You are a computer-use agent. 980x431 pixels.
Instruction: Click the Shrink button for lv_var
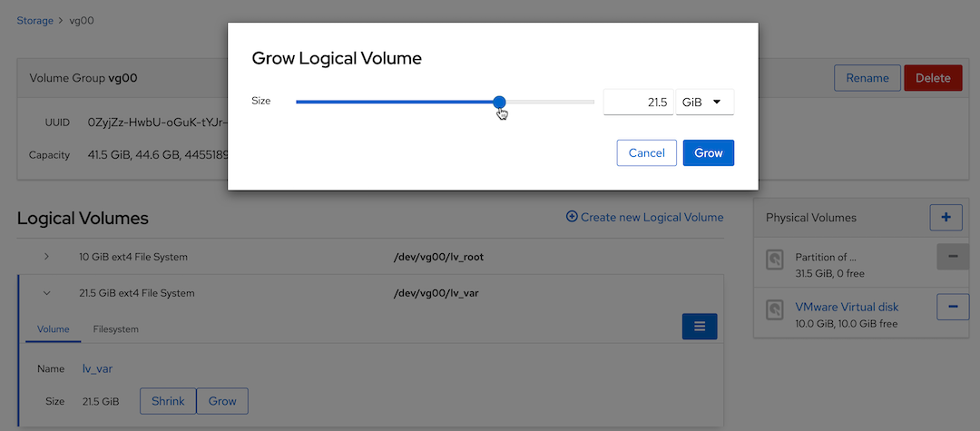pyautogui.click(x=168, y=401)
